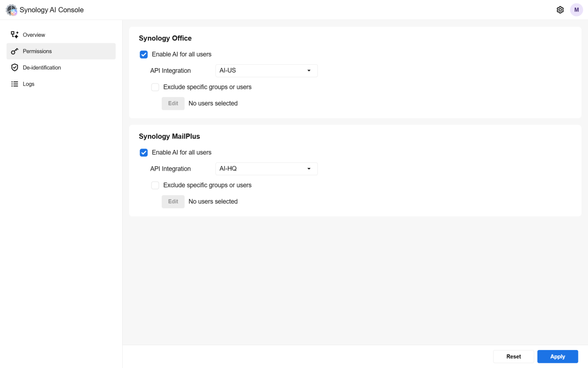Open the user avatar M menu
Screen dimensions: 588x368
[577, 10]
